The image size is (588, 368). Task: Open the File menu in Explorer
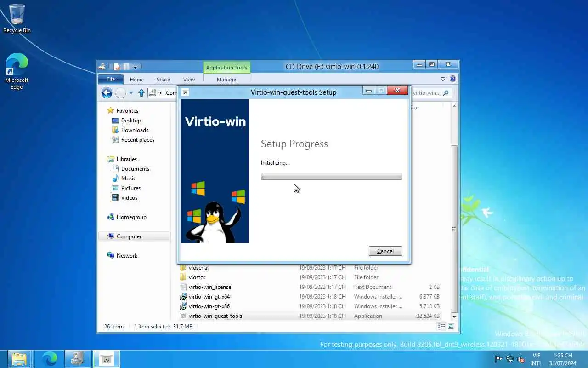pyautogui.click(x=111, y=79)
